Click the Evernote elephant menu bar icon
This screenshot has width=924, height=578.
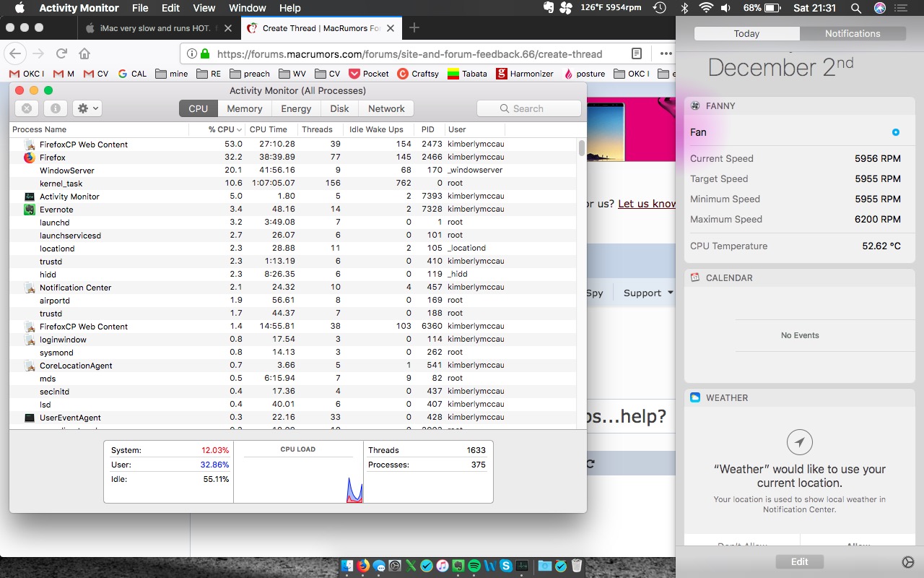coord(549,8)
